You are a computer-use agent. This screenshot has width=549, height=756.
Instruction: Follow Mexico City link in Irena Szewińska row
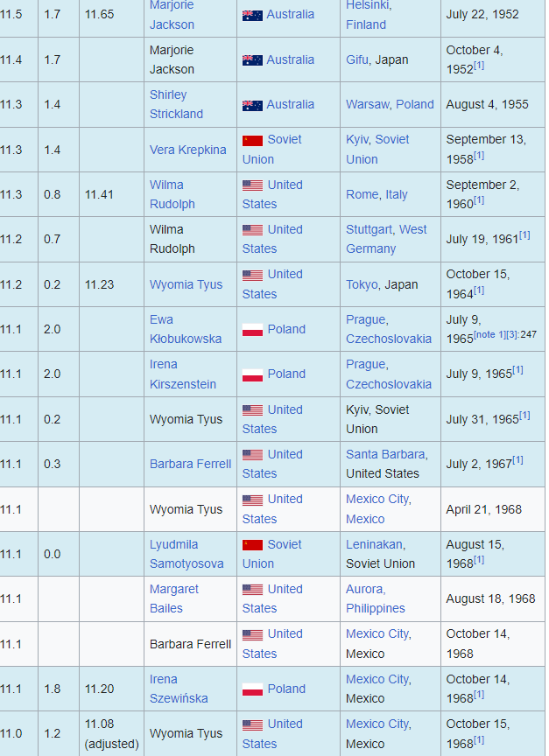tap(378, 679)
